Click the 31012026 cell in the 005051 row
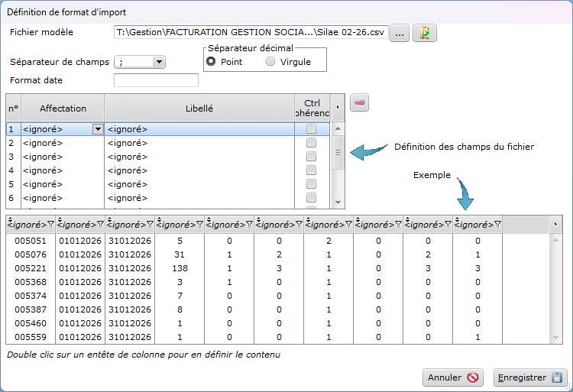This screenshot has height=392, width=573. tap(130, 241)
